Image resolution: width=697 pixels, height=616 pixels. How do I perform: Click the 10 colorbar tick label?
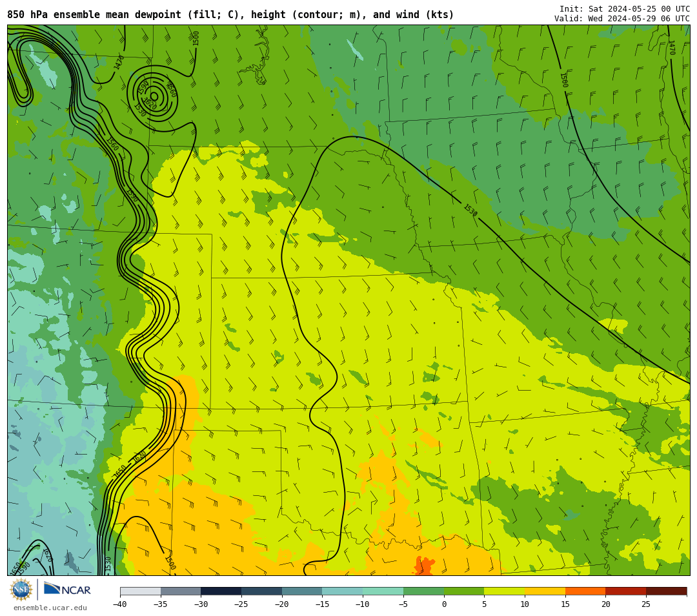(525, 604)
